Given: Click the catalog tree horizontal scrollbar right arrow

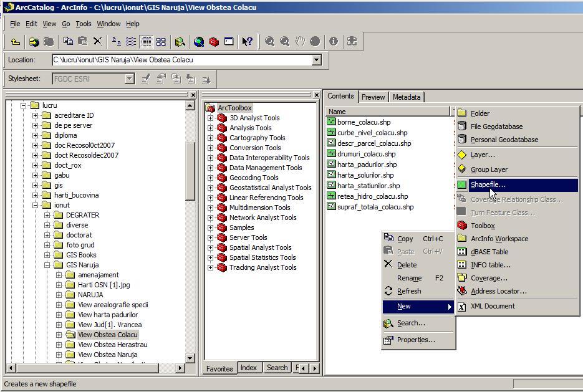Looking at the screenshot, I should click(180, 368).
